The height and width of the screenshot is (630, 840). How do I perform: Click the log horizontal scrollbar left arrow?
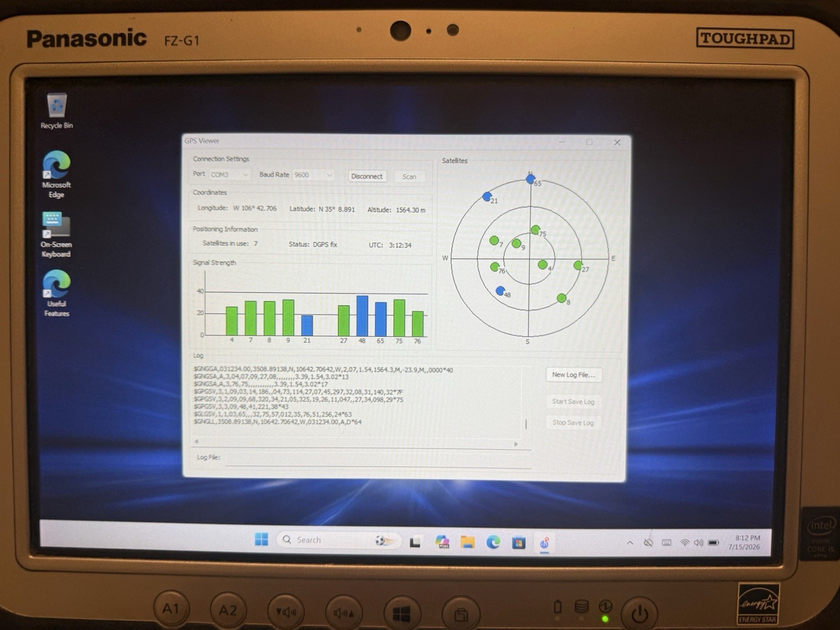point(197,442)
